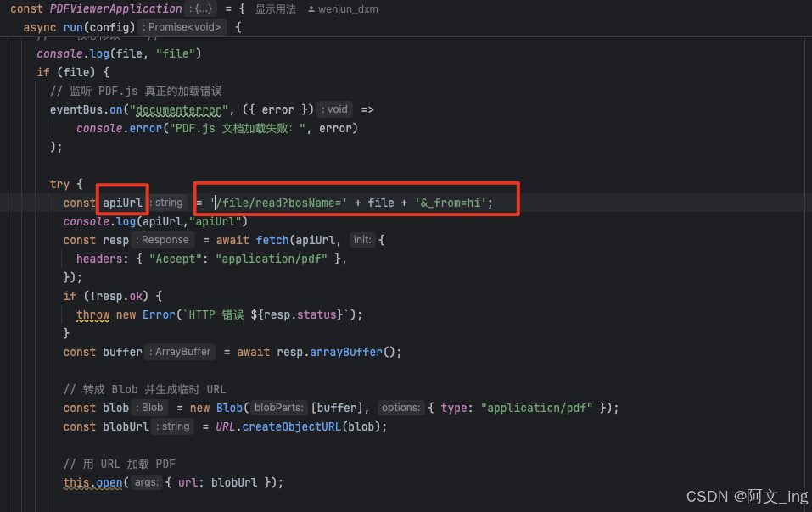
Task: Click the "file" string in console.log
Action: tap(175, 53)
